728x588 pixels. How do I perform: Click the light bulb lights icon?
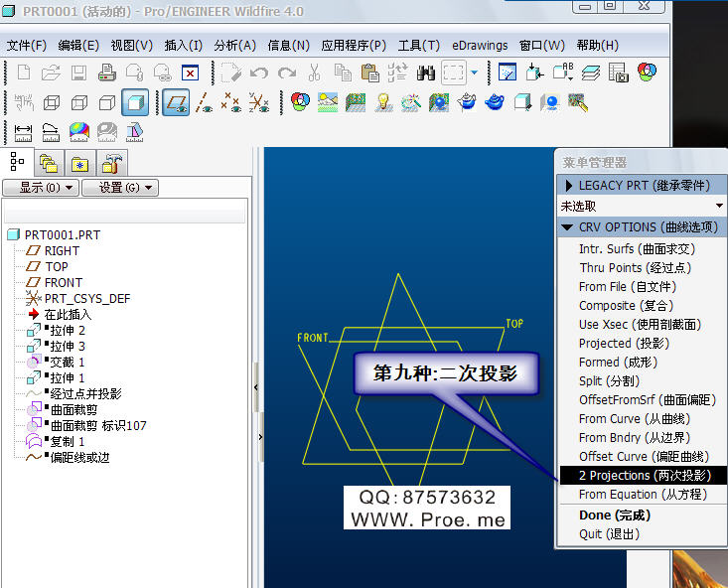[x=383, y=102]
